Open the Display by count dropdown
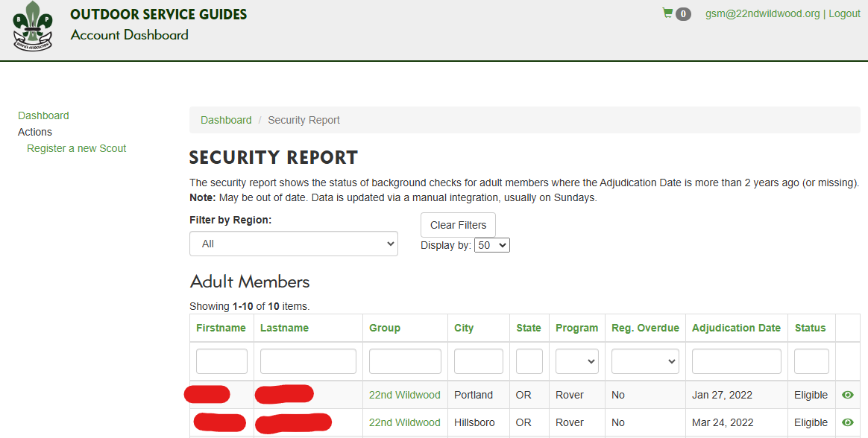Screen dimensions: 868x438 pyautogui.click(x=491, y=245)
